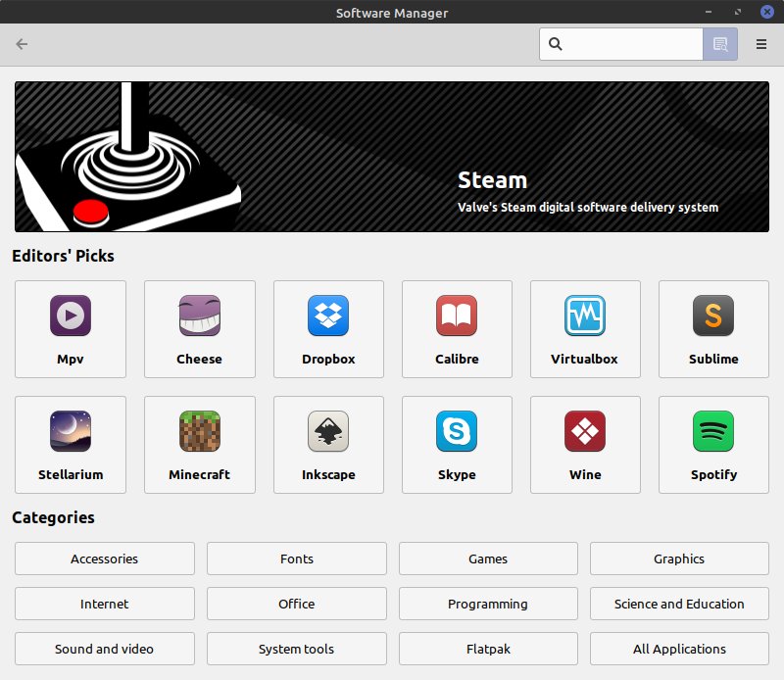Open the Cheese app tile
Viewport: 784px width, 680px height.
(x=200, y=329)
